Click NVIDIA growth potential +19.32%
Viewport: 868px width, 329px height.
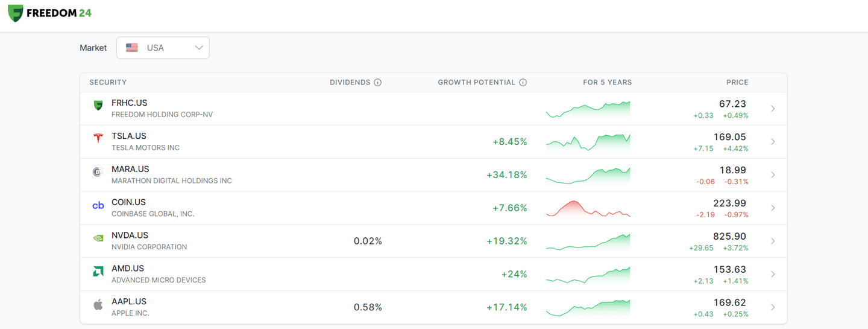coord(507,241)
